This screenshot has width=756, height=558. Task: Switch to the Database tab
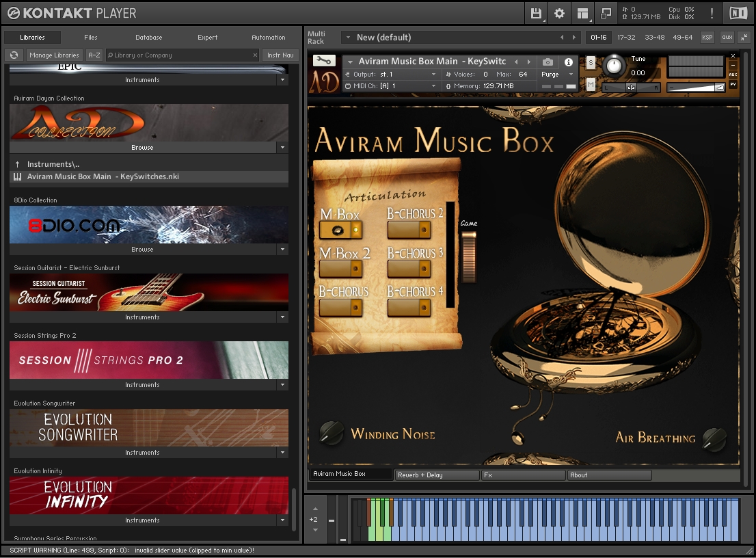tap(148, 37)
